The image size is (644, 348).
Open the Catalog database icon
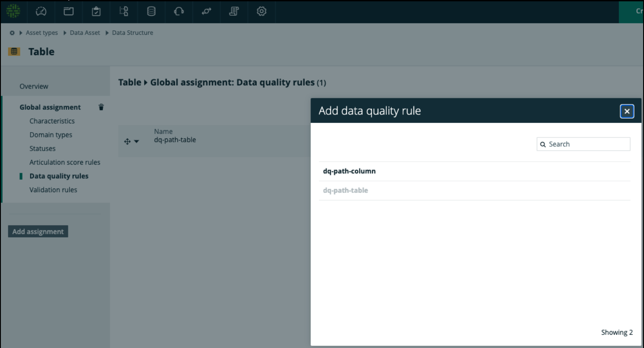(151, 12)
